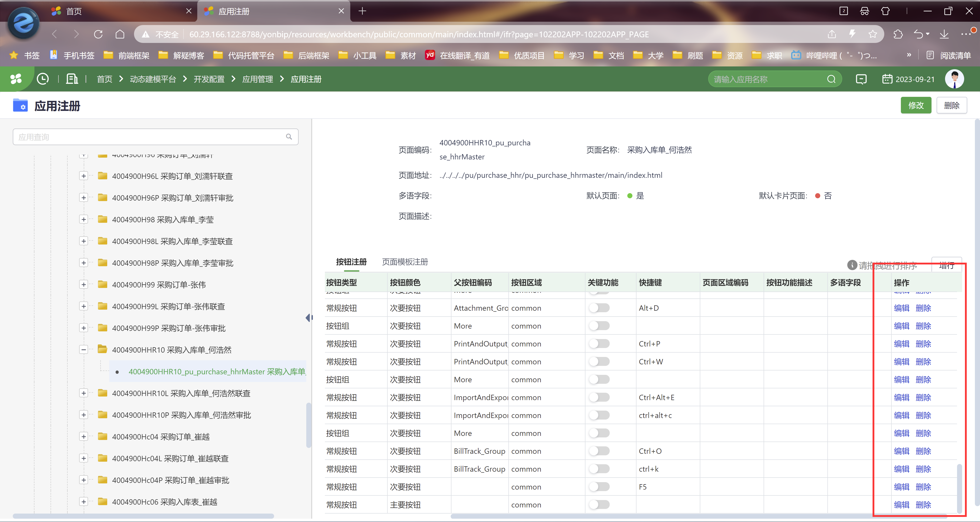This screenshot has height=522, width=980.
Task: Click the magnifier icon in 应用查询 search box
Action: [x=289, y=137]
